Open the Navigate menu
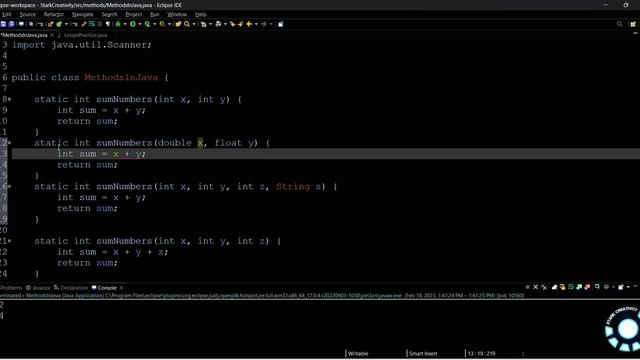Viewport: 640px width, 360px height. (x=82, y=14)
